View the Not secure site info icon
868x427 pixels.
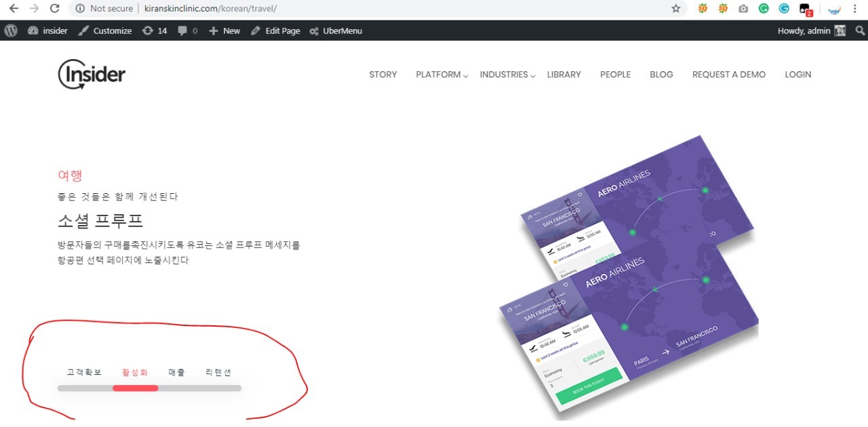click(x=80, y=9)
